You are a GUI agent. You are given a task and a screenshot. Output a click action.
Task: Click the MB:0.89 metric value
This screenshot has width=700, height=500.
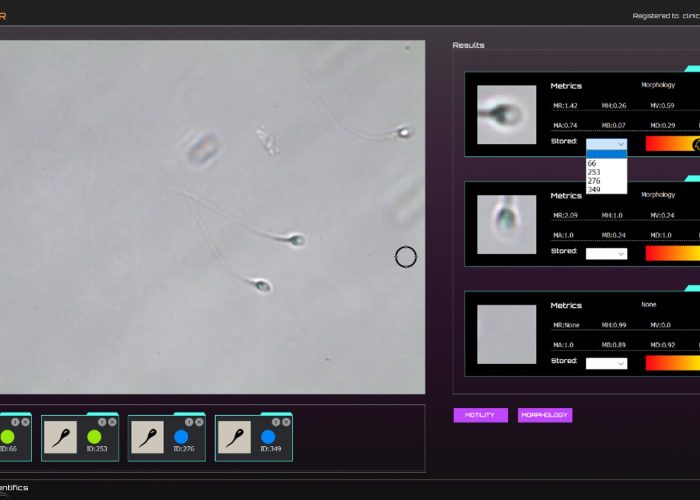[x=613, y=345]
